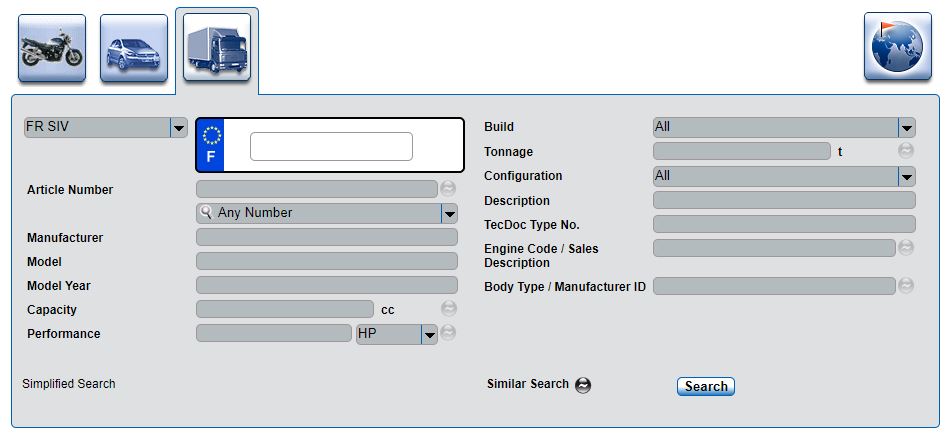Open the motorcycle vehicle search tab

click(52, 48)
